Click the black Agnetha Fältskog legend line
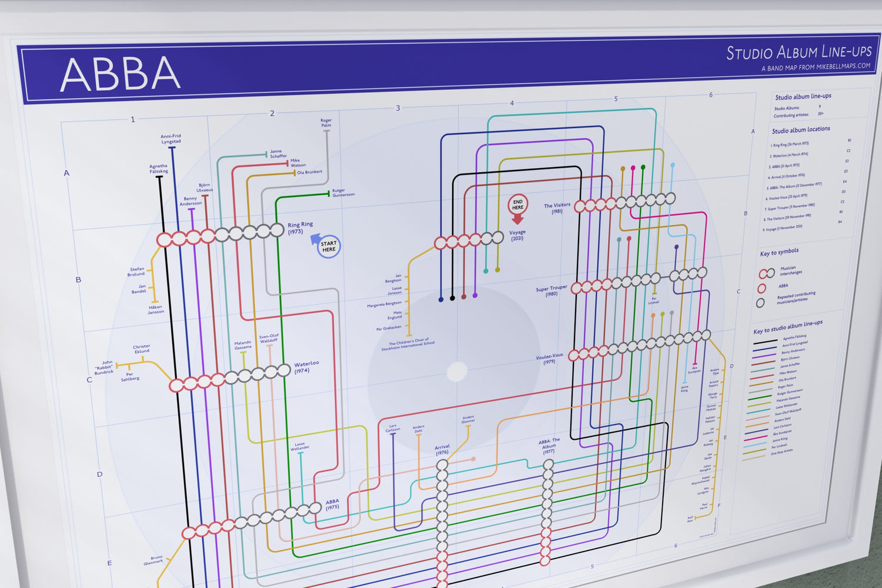Screen dimensions: 882x588 [x=765, y=342]
